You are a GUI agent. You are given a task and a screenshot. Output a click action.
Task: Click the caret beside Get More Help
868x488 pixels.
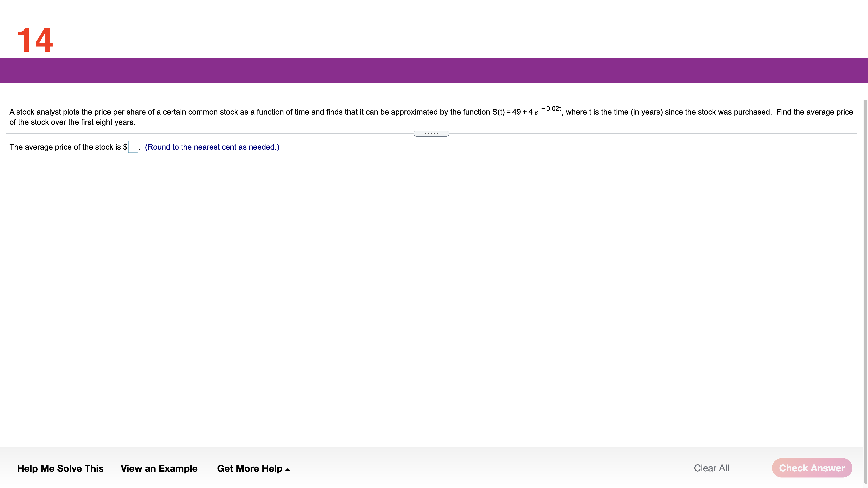[287, 470]
